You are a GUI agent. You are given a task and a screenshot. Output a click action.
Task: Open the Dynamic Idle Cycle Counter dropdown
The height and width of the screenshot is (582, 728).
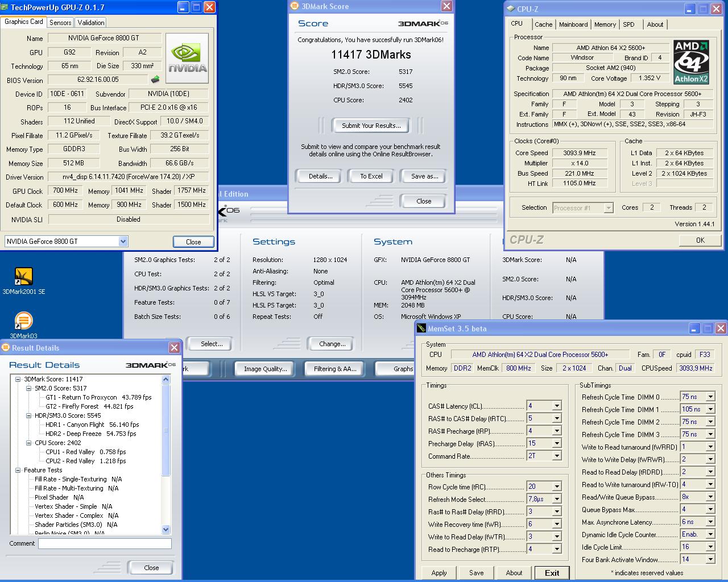pyautogui.click(x=710, y=534)
